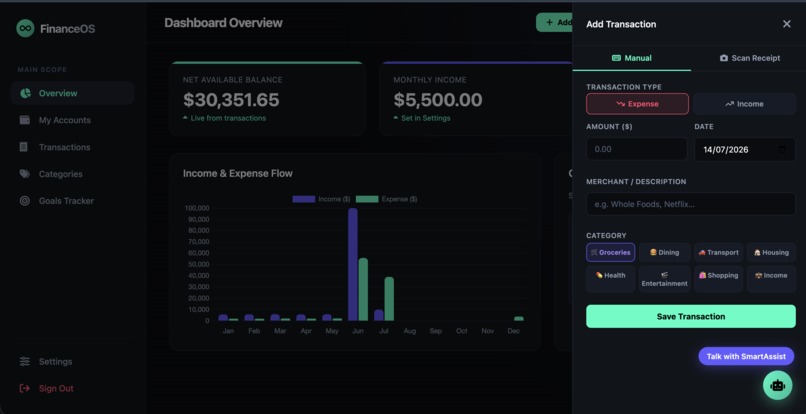Switch to the Manual tab

pyautogui.click(x=632, y=58)
